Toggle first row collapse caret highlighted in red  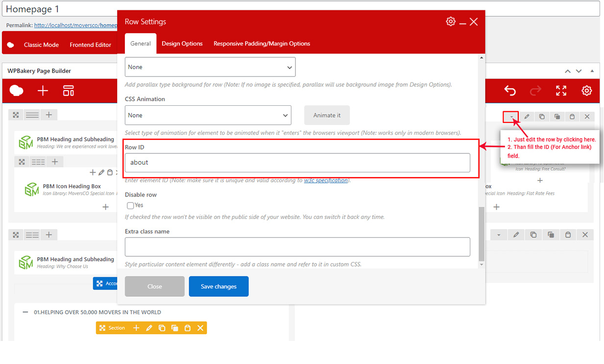tap(511, 117)
